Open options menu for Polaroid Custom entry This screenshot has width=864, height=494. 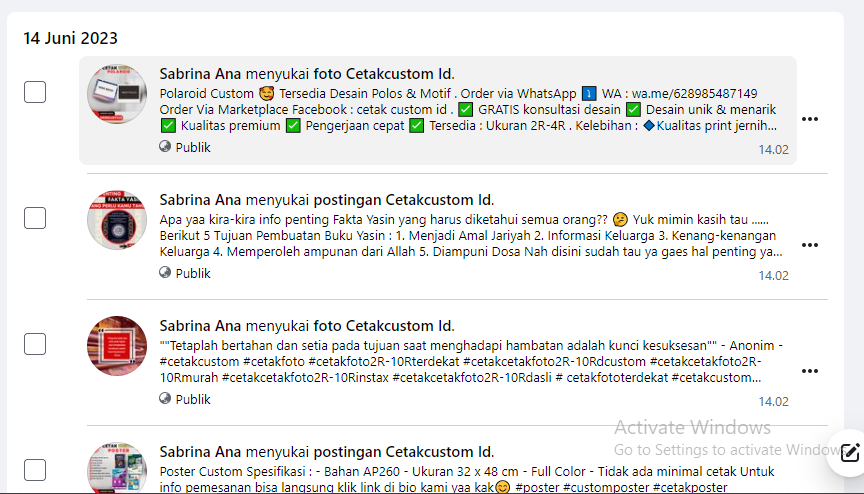tap(809, 119)
